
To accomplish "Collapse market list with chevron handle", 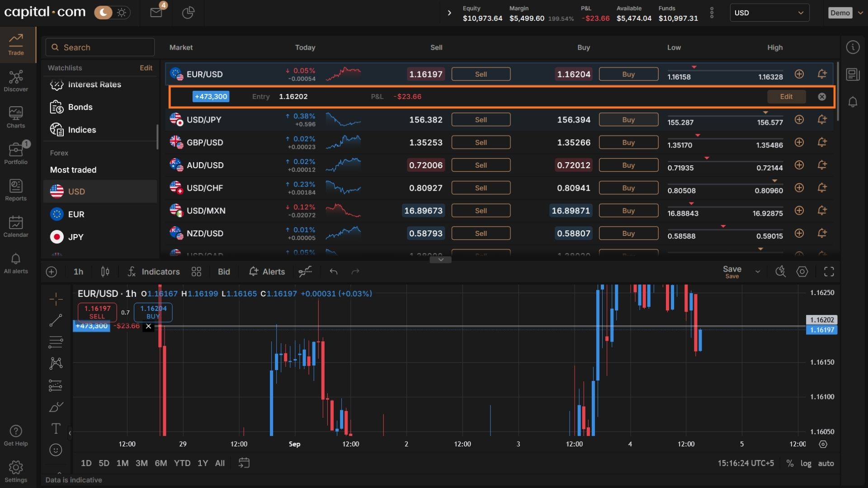I will click(x=441, y=260).
